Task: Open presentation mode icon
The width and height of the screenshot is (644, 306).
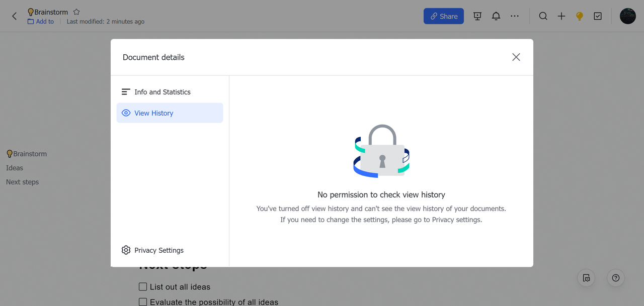Action: (x=477, y=16)
